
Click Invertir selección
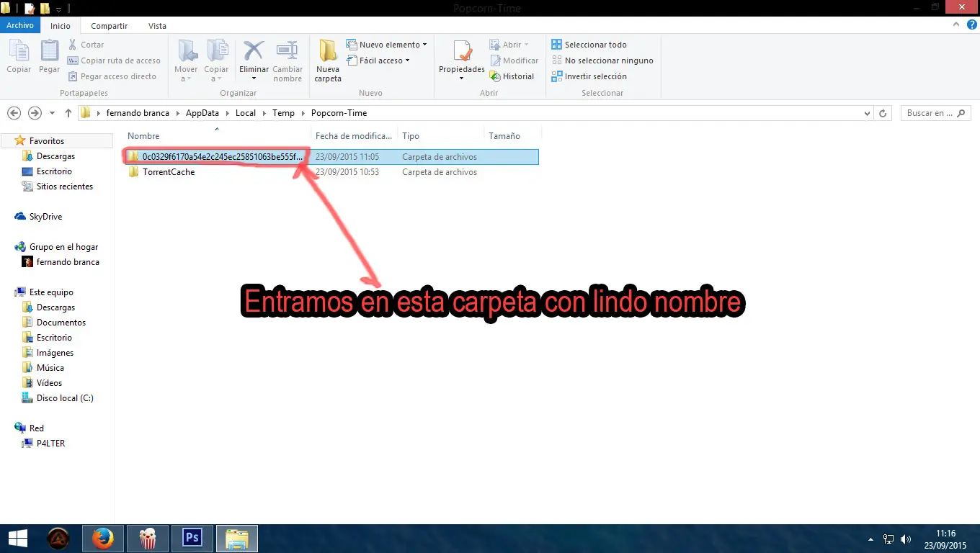[x=589, y=76]
